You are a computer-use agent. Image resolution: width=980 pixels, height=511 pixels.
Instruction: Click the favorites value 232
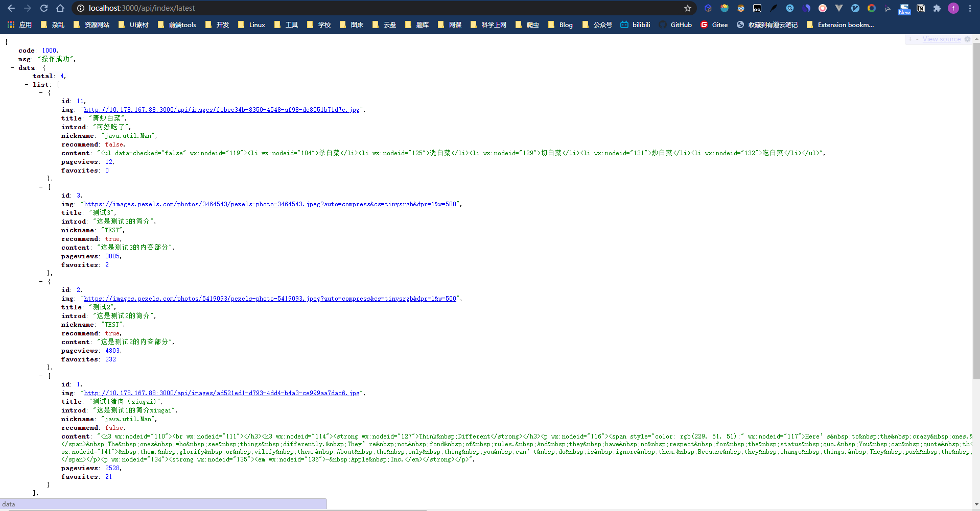pos(110,359)
